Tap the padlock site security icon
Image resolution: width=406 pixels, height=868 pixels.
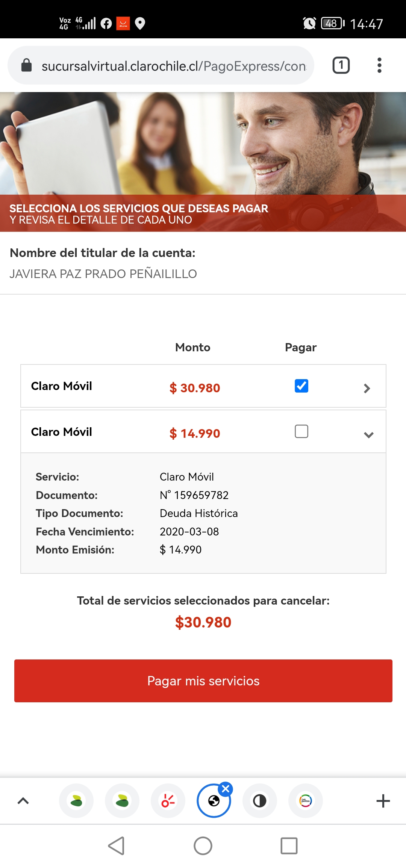(x=26, y=65)
